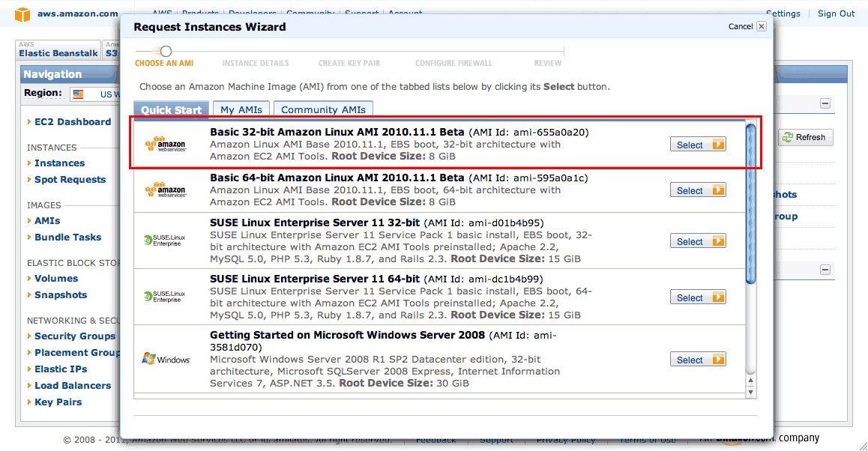Open Bundle Tasks in navigation

[x=67, y=237]
